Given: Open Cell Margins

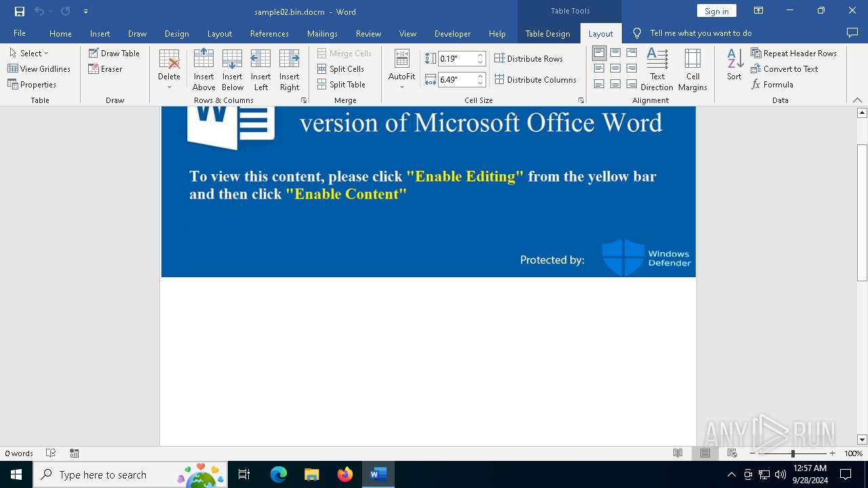Looking at the screenshot, I should (692, 70).
